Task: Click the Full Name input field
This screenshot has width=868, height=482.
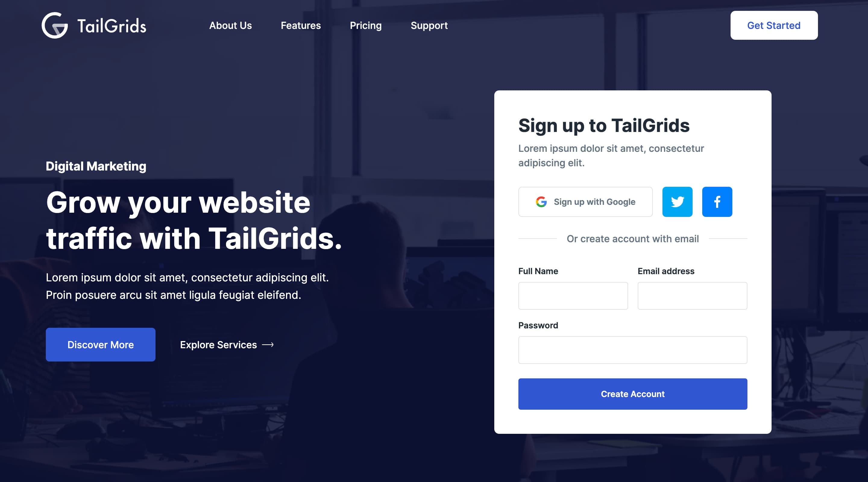Action: [573, 295]
